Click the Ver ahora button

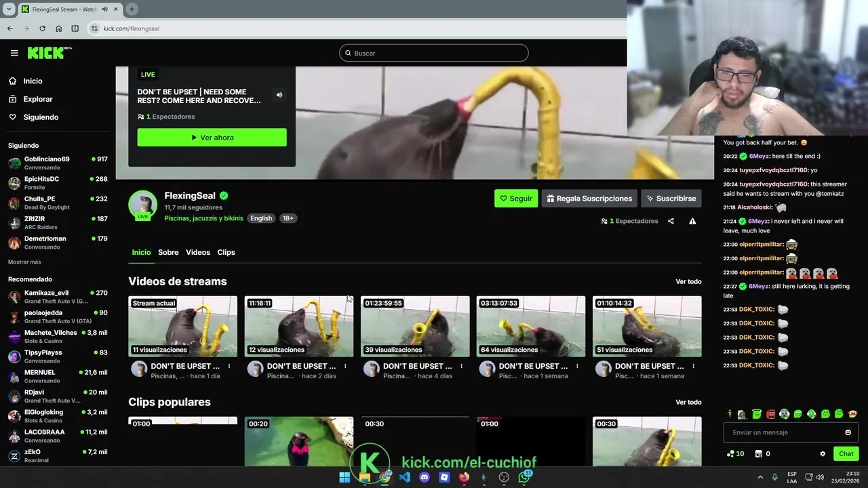212,137
